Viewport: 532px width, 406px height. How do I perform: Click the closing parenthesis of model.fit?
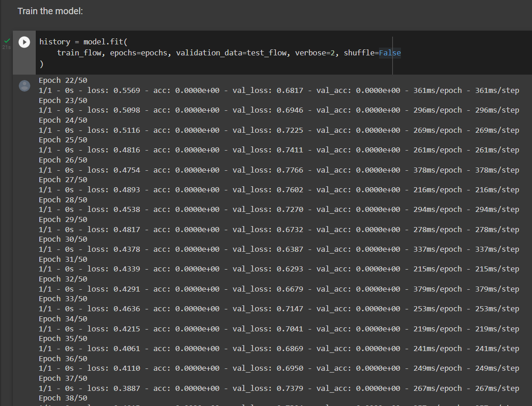pos(41,64)
